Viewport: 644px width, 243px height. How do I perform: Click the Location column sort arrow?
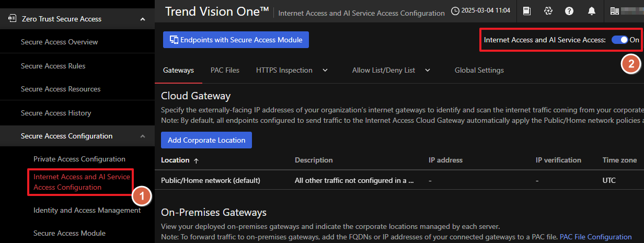(x=196, y=160)
